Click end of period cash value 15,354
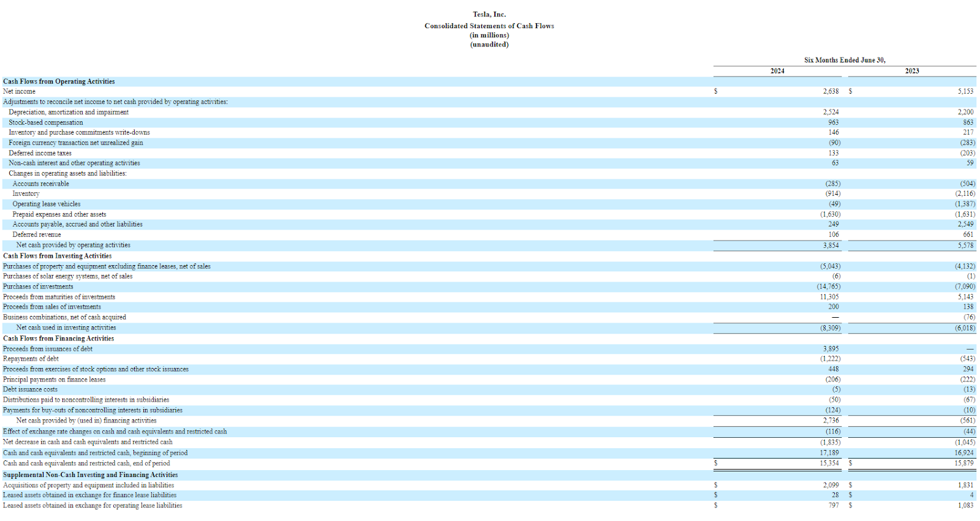 829,463
